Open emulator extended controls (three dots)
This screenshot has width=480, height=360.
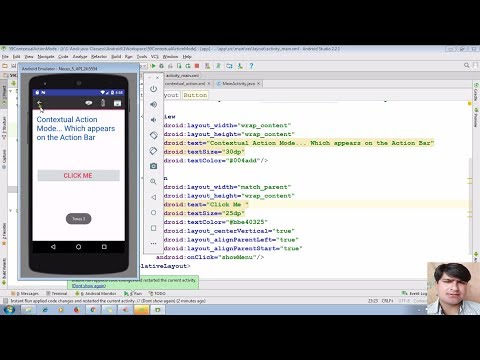point(153,243)
